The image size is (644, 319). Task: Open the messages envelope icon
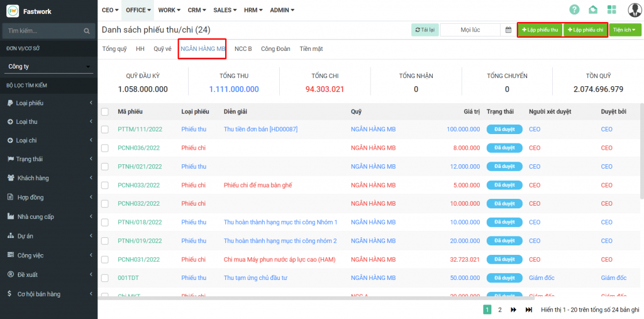(x=592, y=9)
